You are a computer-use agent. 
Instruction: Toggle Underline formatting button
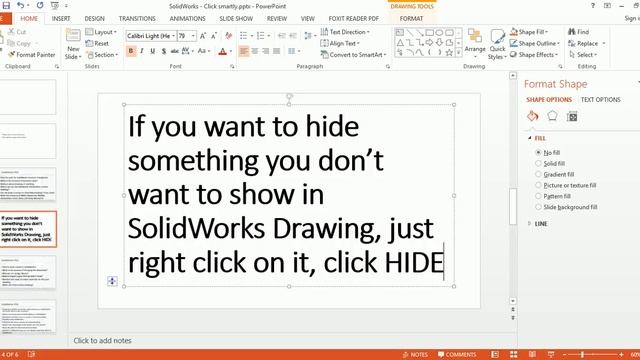[153, 51]
